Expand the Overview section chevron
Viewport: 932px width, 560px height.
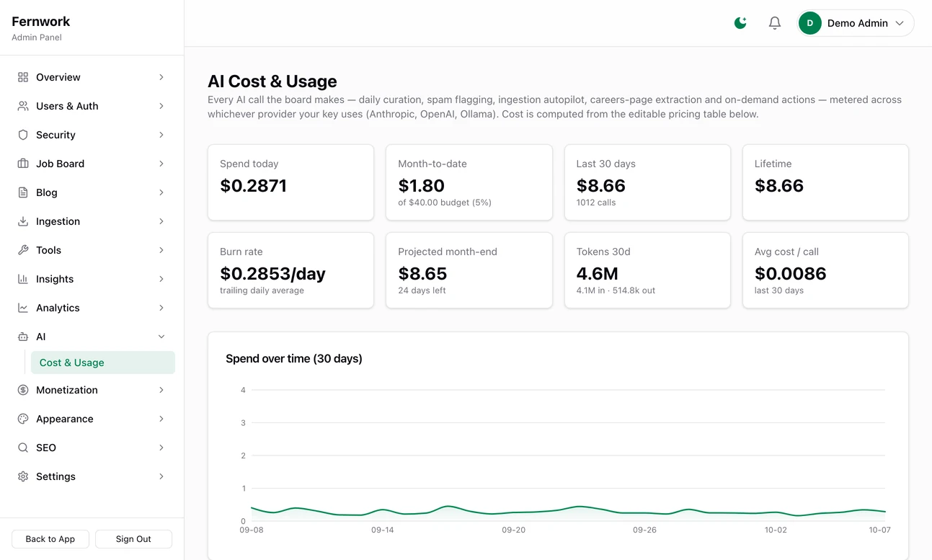tap(161, 77)
